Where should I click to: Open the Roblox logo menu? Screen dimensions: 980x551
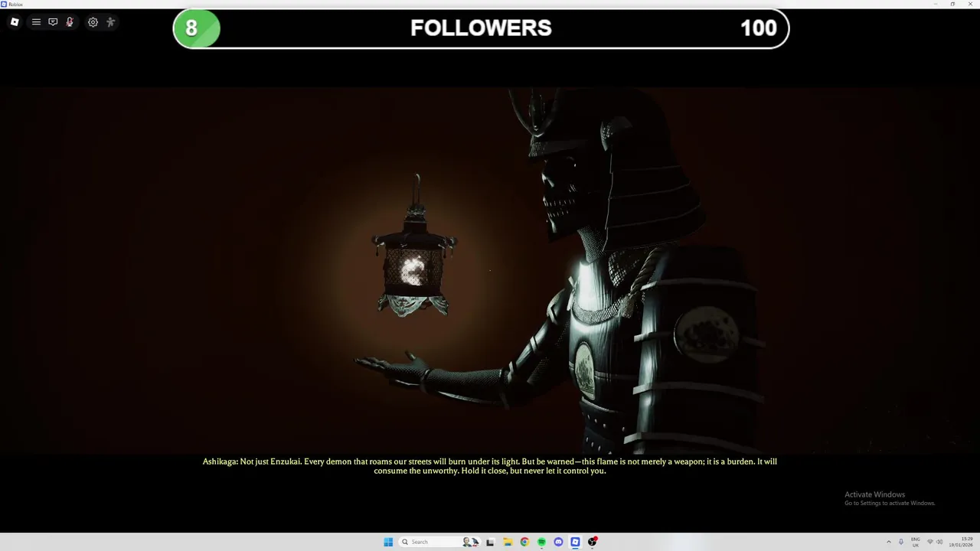[x=15, y=22]
